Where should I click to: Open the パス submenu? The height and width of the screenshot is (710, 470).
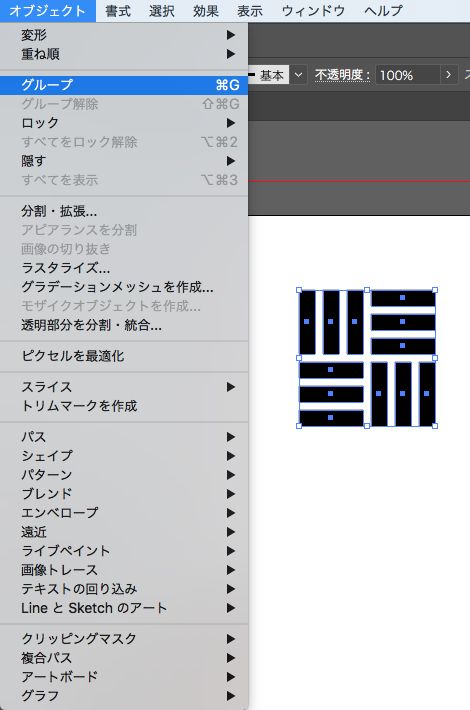click(x=124, y=437)
